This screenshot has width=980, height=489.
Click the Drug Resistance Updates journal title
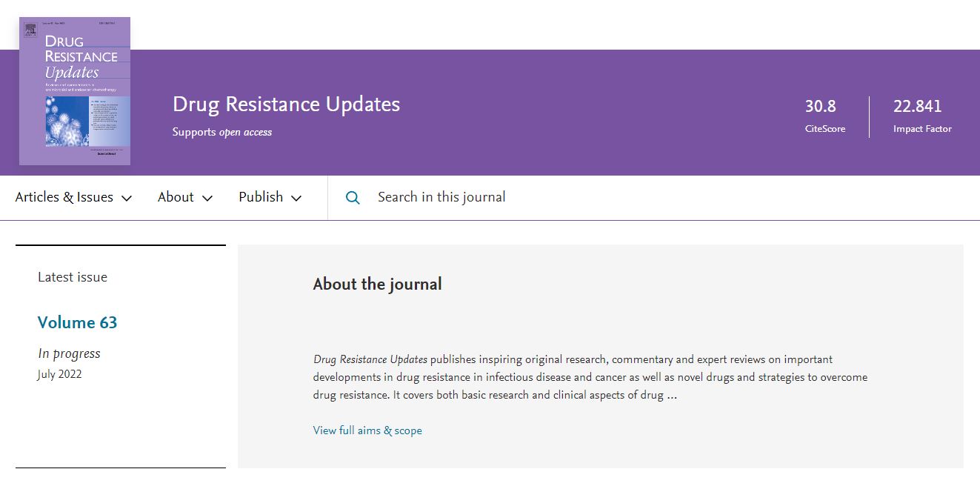pos(286,104)
